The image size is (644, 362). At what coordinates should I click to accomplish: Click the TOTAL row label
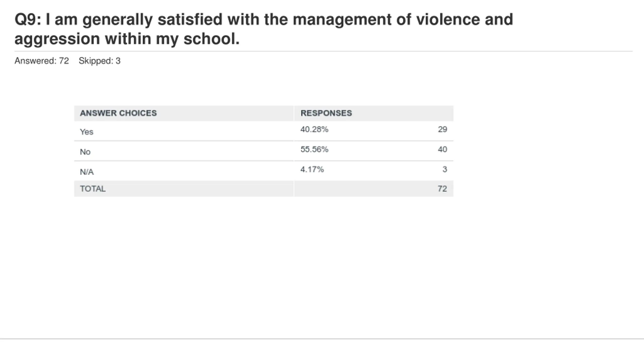(x=93, y=189)
